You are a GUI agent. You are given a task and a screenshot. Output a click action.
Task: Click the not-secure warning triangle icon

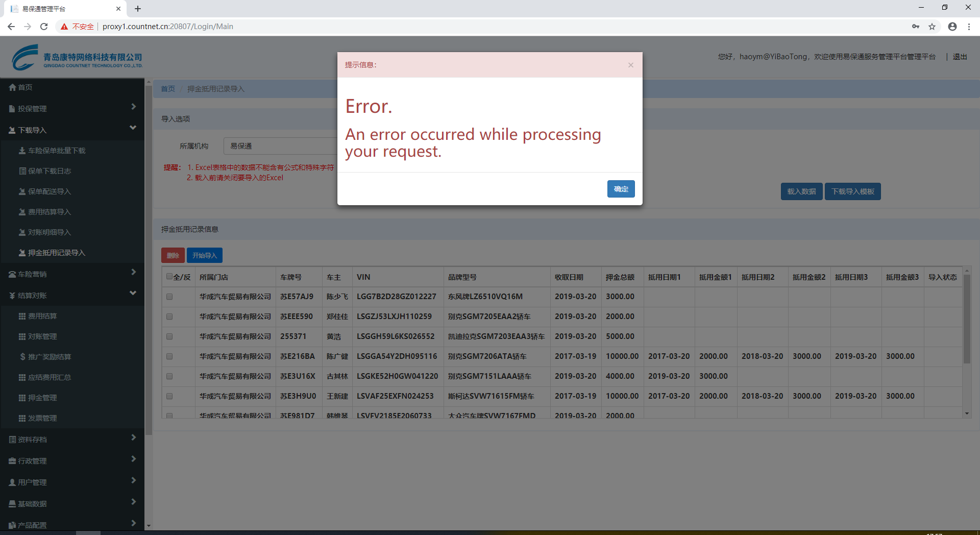(64, 27)
